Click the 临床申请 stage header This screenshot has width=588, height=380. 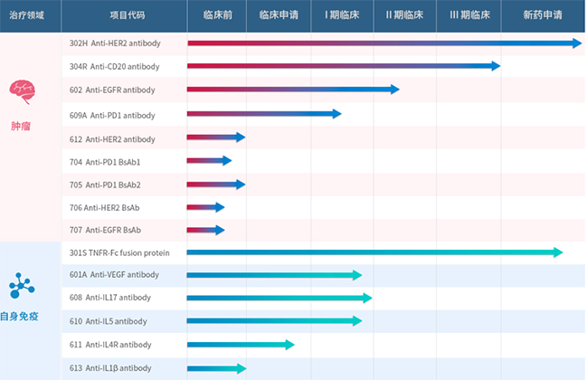point(279,15)
